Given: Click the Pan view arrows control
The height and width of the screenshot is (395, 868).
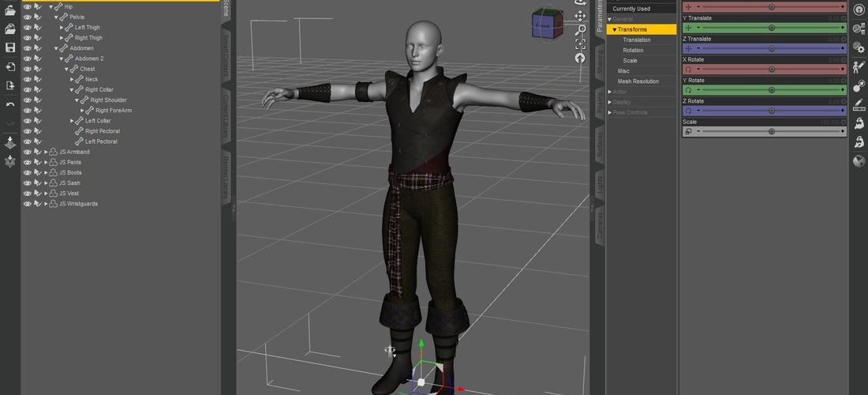Looking at the screenshot, I should [580, 16].
